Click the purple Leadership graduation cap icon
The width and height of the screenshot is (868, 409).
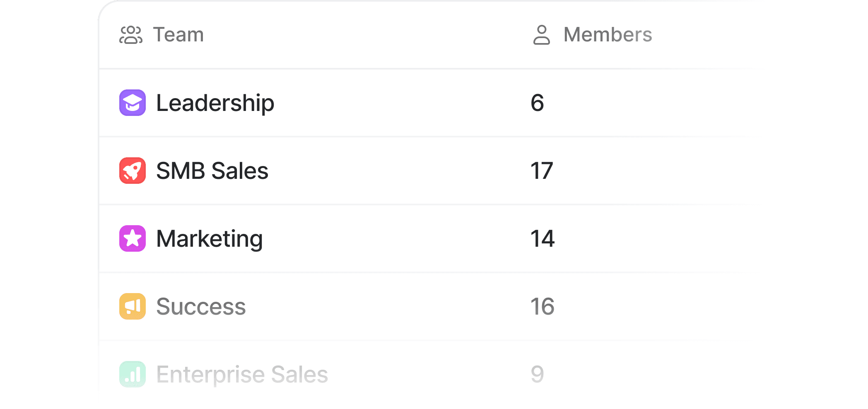[x=133, y=103]
